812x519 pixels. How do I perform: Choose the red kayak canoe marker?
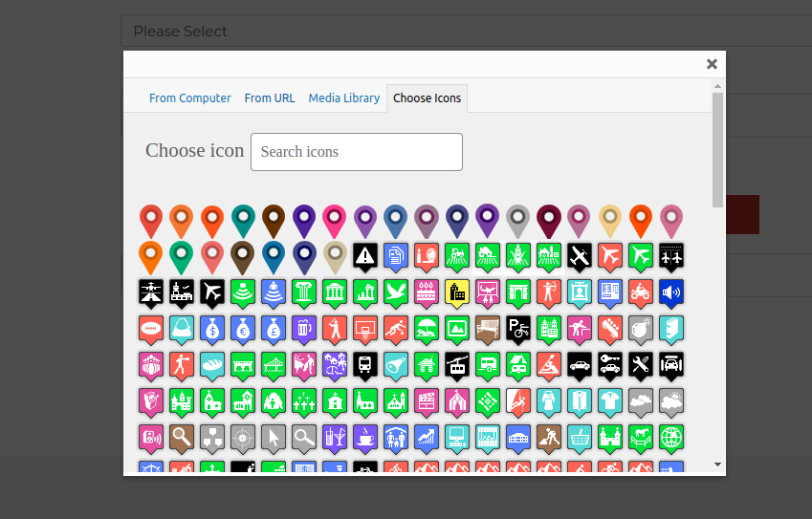pos(548,365)
